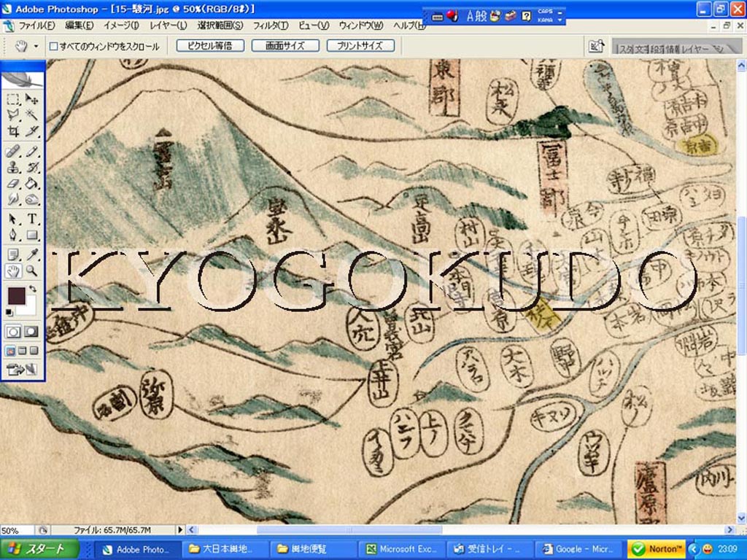The width and height of the screenshot is (747, 560).
Task: Choose Standard screen mode
Action: (x=10, y=351)
